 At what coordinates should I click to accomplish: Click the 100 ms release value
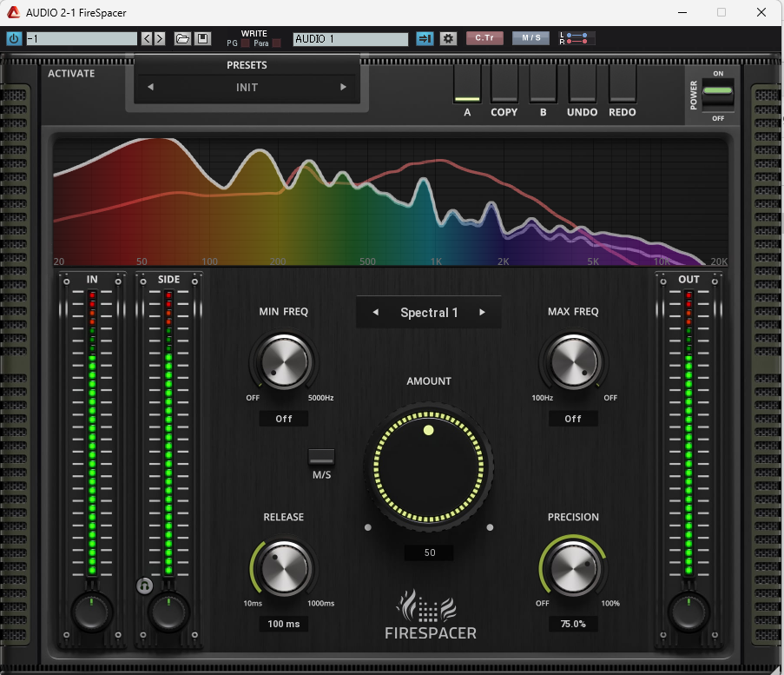coord(284,624)
